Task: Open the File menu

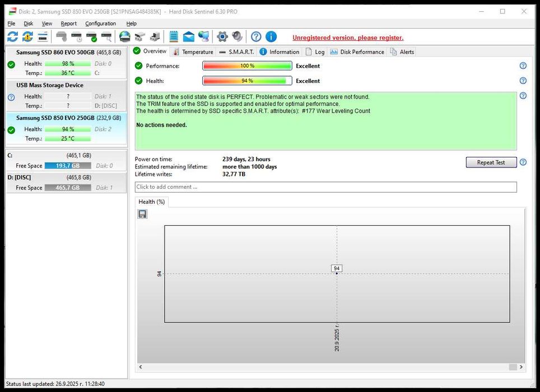Action: (x=11, y=24)
